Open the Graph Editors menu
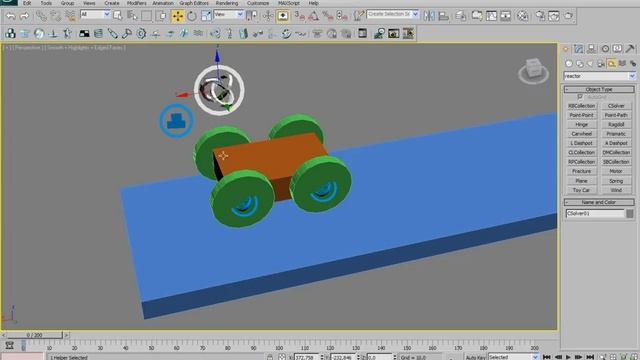 pos(194,3)
